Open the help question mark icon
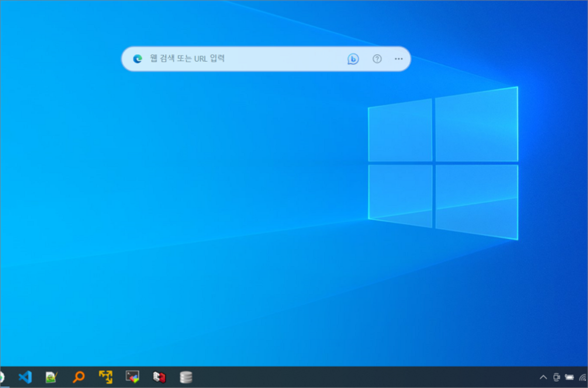588x388 pixels. pos(377,59)
